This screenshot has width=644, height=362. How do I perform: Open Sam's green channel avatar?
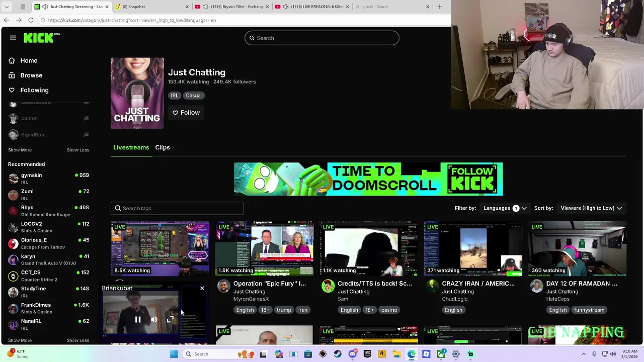click(328, 286)
